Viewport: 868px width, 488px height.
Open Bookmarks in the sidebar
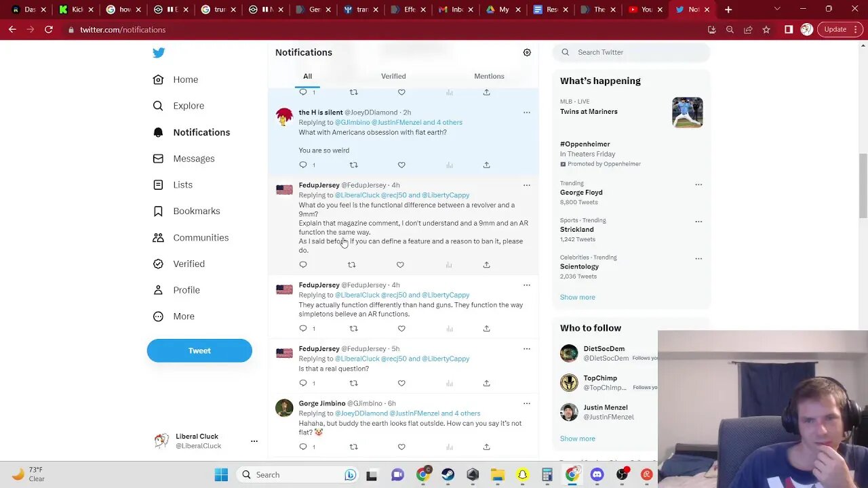point(186,211)
